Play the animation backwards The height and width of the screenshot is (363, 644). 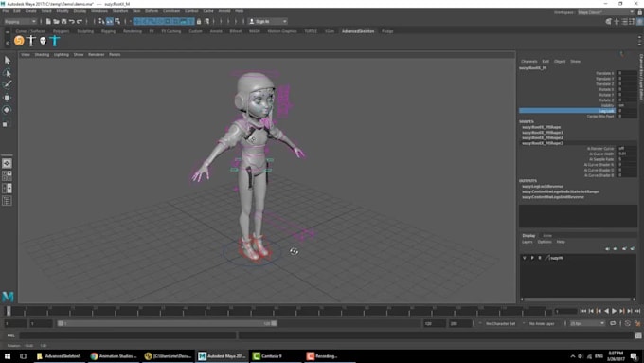coord(607,311)
